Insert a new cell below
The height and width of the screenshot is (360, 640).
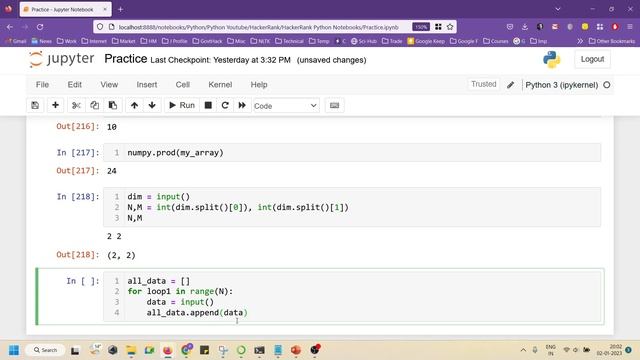[55, 105]
